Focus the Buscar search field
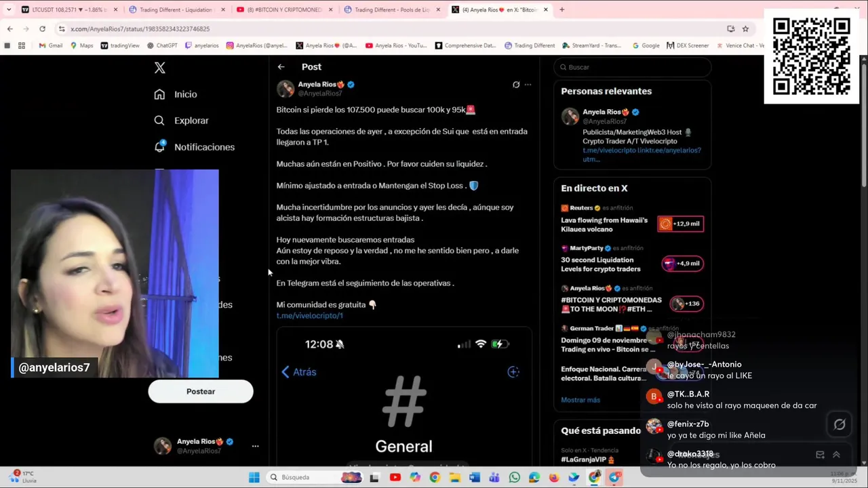 (x=632, y=67)
